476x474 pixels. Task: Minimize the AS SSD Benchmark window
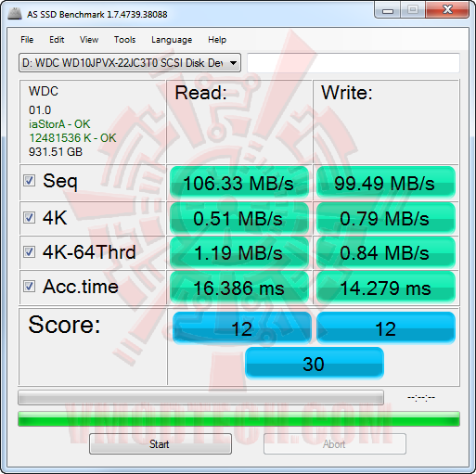coord(388,10)
